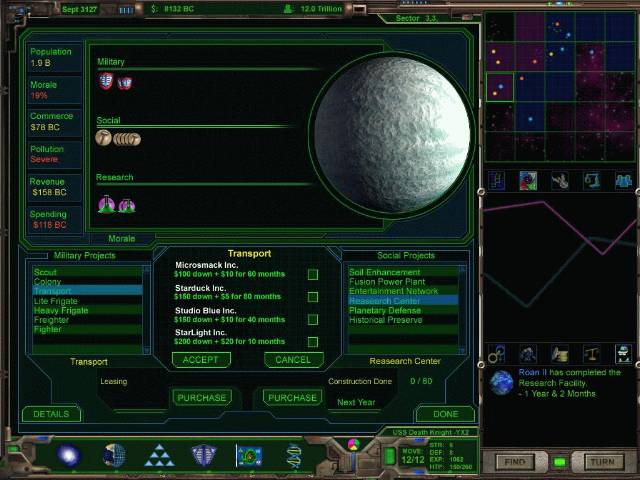Click the Roan II link in the news message
This screenshot has width=640, height=480.
pos(532,372)
